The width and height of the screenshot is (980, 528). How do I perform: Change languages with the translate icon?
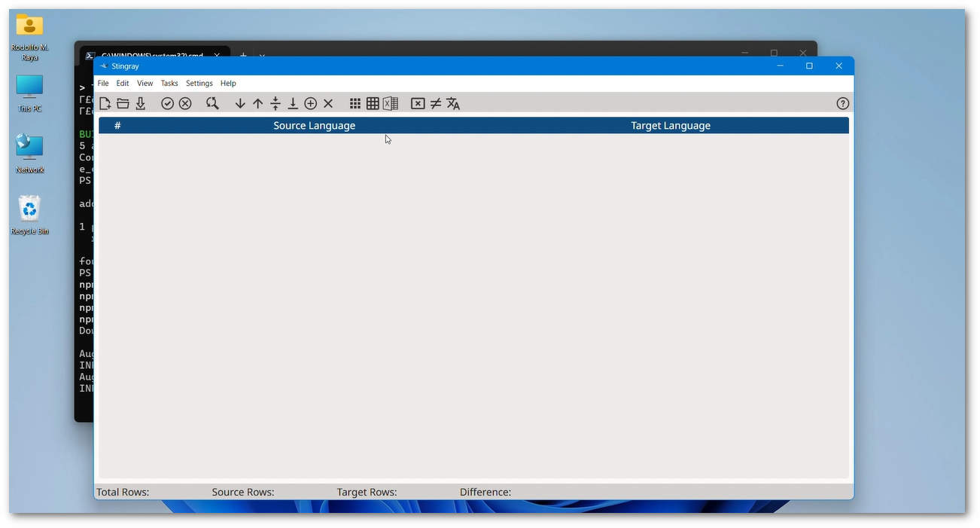click(453, 104)
